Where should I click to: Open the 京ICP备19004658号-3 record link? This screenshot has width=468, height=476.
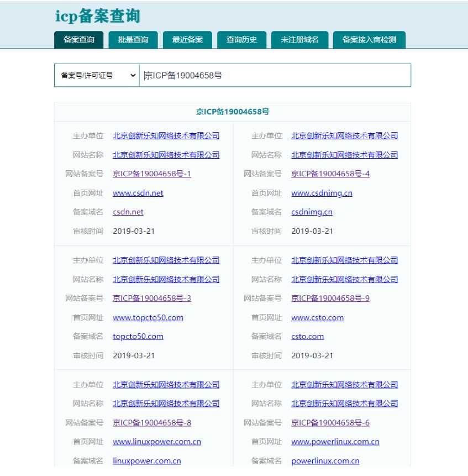[x=151, y=298]
